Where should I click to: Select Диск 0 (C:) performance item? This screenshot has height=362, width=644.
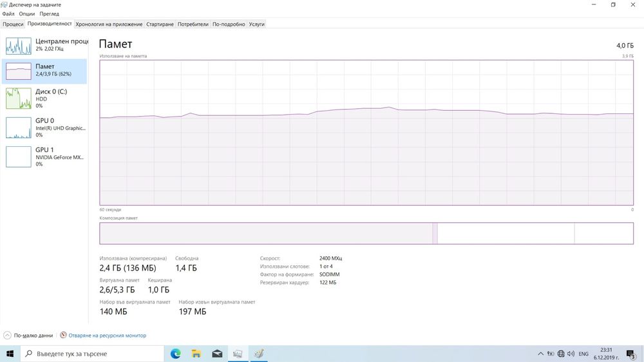(44, 98)
